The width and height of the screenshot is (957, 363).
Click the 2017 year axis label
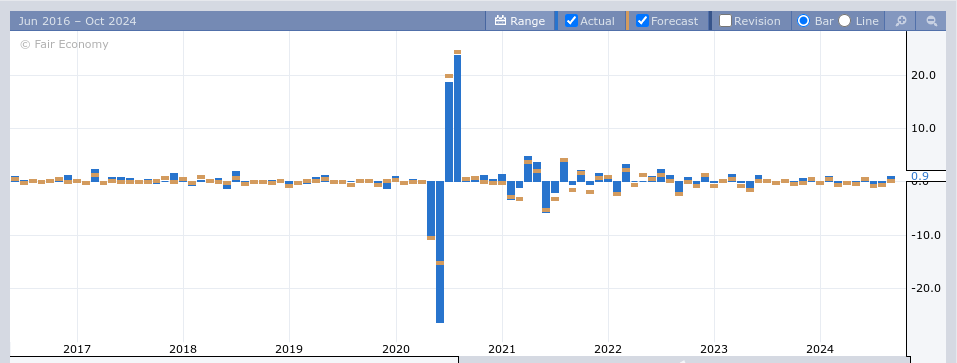(x=77, y=349)
